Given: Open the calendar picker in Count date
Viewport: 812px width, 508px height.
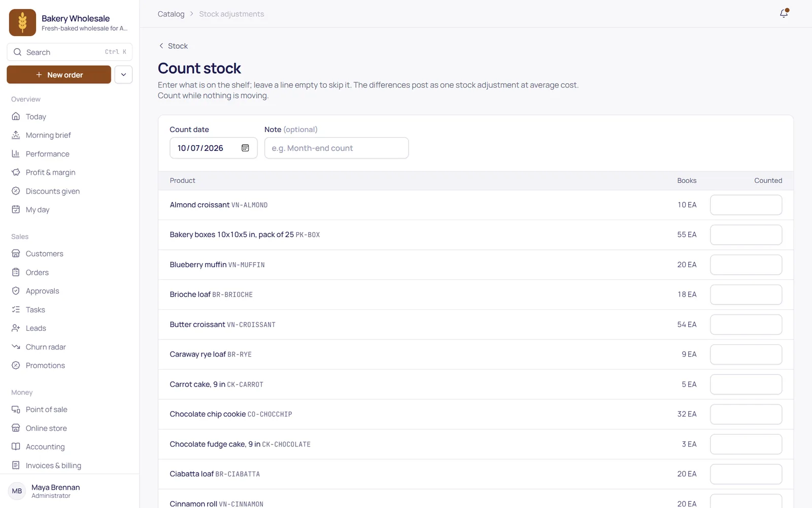Looking at the screenshot, I should pos(245,148).
